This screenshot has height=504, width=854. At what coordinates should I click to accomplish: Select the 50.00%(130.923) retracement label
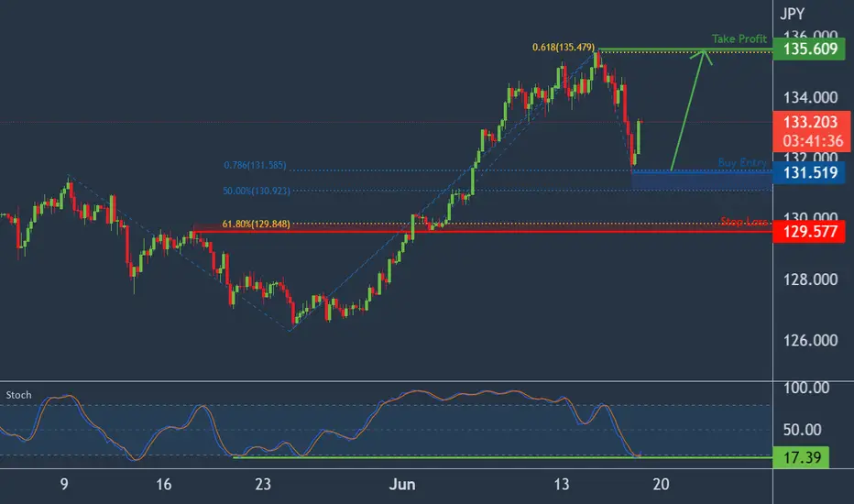click(x=256, y=191)
